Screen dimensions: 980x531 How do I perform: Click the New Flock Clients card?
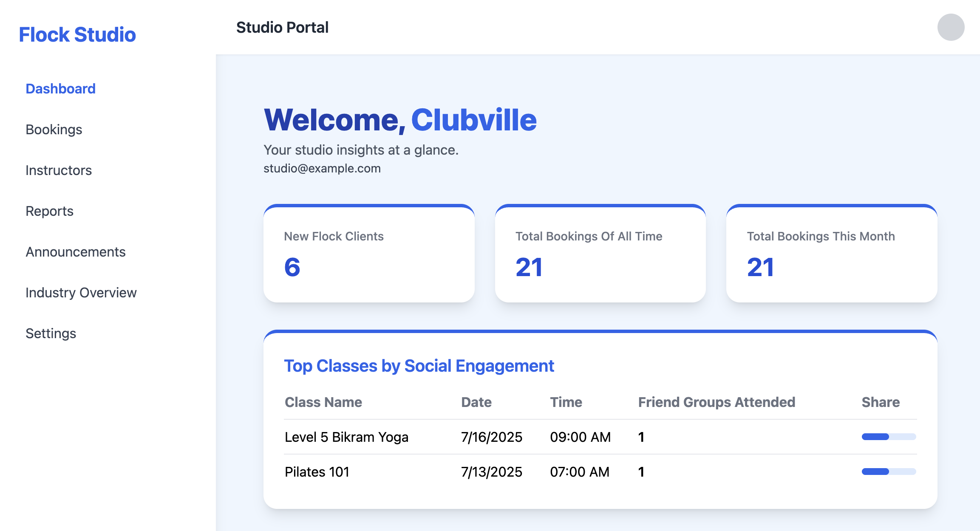(369, 254)
